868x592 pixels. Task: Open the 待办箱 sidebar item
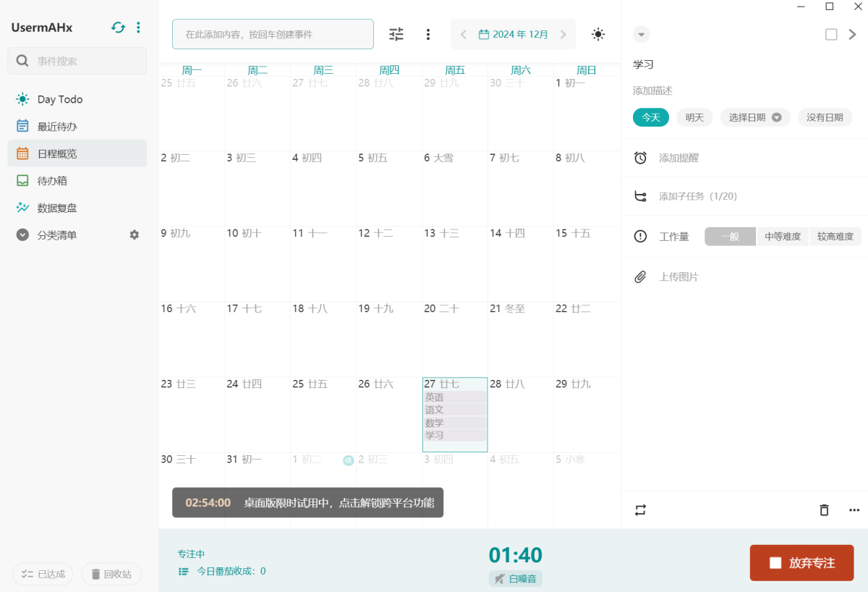click(x=52, y=181)
